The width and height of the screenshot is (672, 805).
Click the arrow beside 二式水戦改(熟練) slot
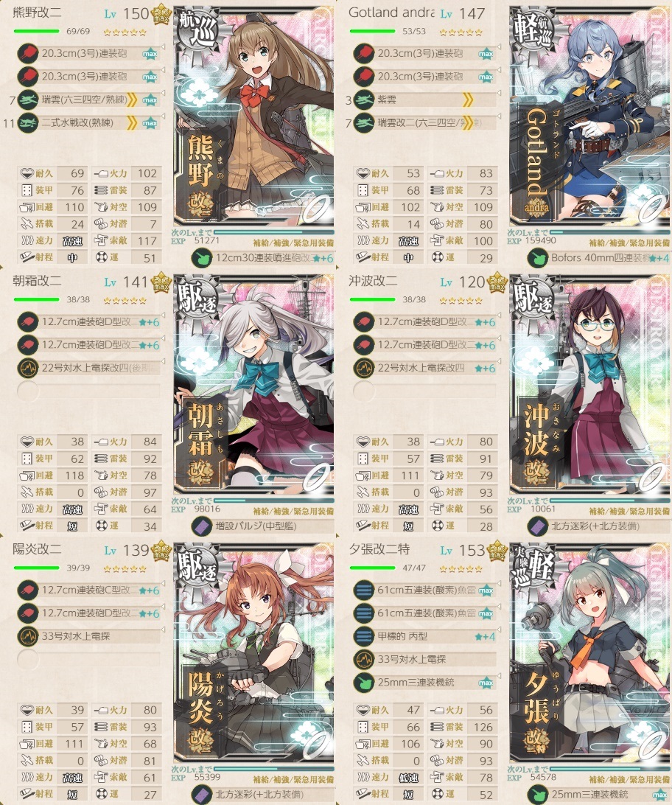pyautogui.click(x=163, y=116)
